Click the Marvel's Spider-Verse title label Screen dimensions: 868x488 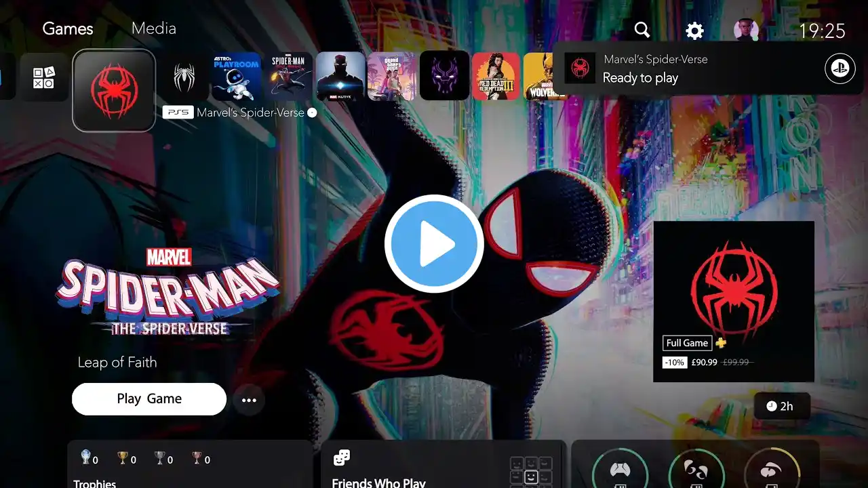click(x=250, y=113)
